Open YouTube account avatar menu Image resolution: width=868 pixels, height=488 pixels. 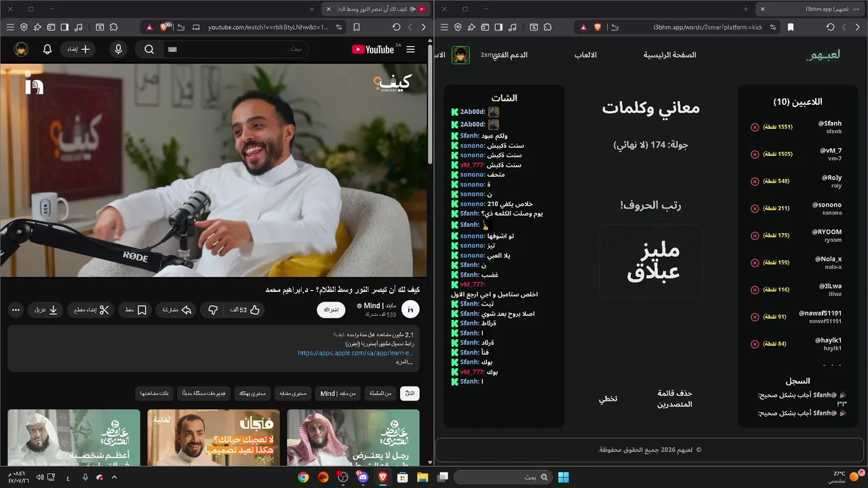22,49
